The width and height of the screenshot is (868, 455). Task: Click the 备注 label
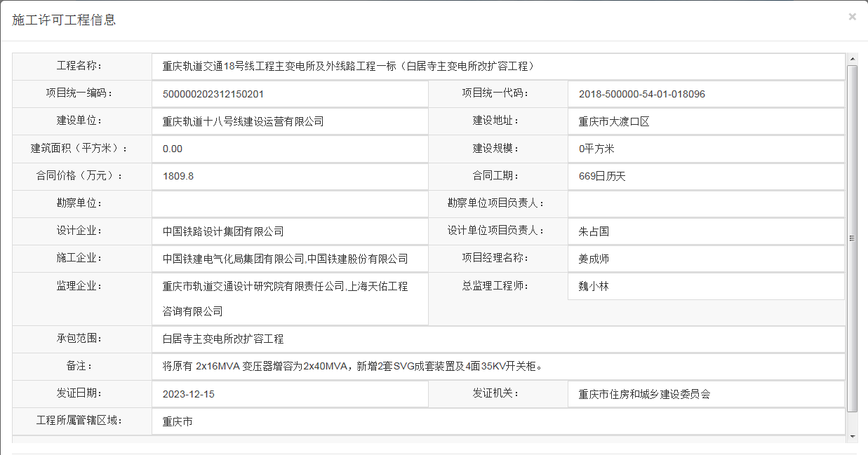tap(80, 365)
